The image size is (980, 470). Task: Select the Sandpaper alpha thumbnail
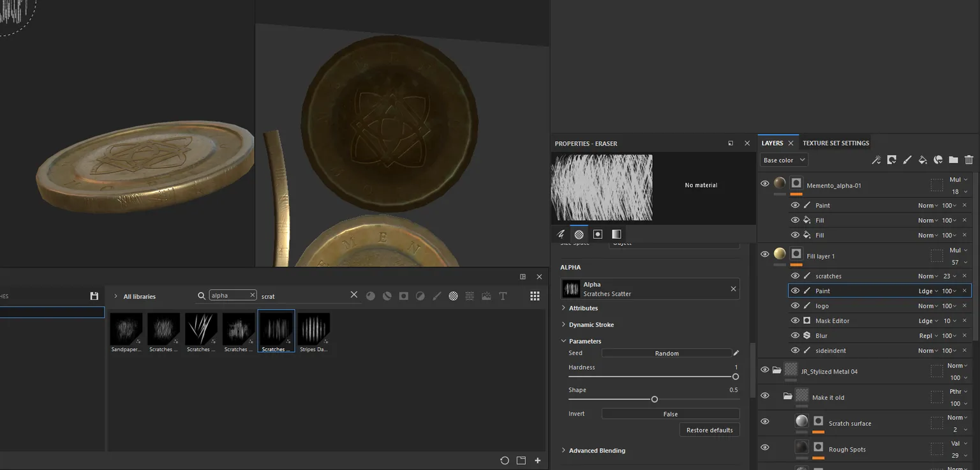pyautogui.click(x=126, y=332)
